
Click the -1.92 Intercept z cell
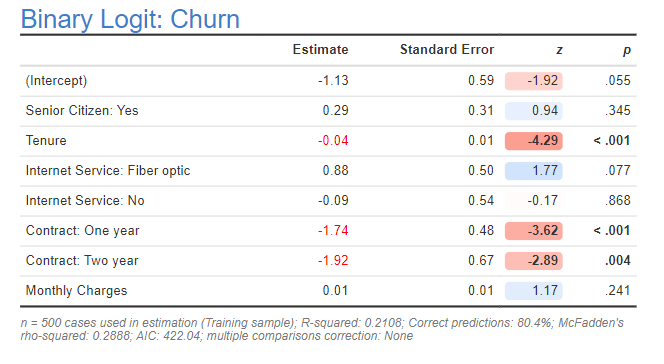tap(534, 80)
